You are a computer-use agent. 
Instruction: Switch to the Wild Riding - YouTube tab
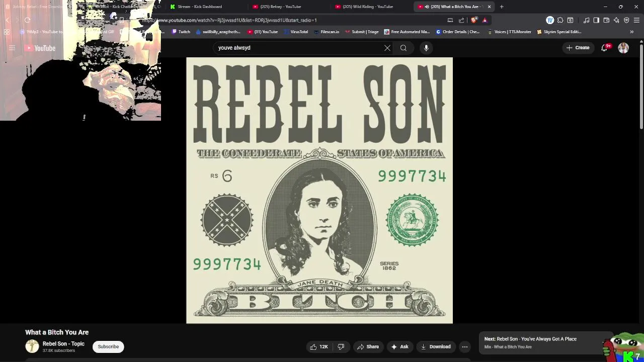coord(371,7)
